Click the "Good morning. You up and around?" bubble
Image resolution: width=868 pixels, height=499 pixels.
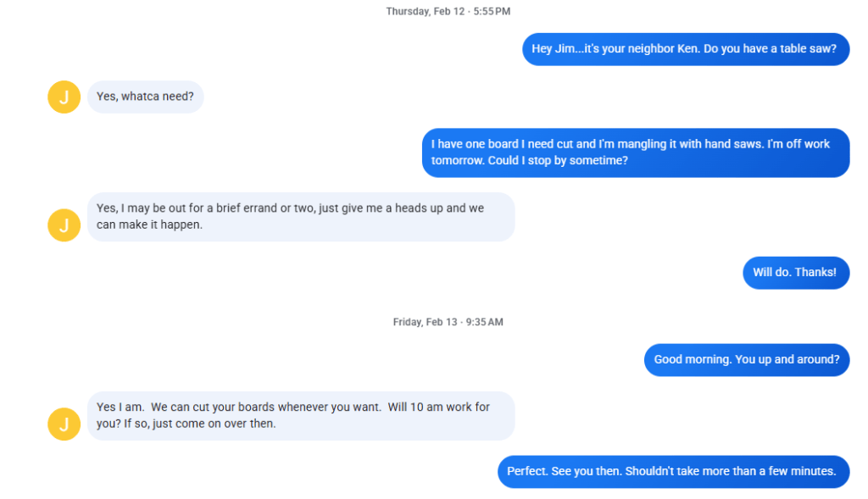pyautogui.click(x=746, y=359)
